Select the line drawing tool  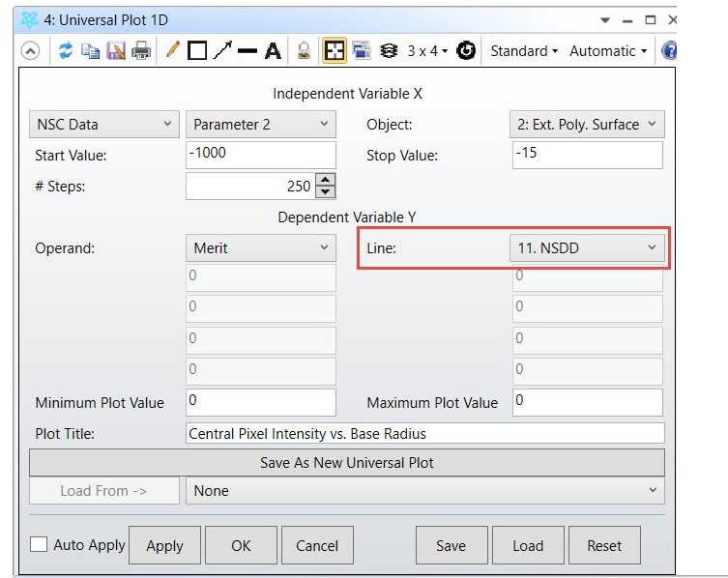click(x=247, y=50)
